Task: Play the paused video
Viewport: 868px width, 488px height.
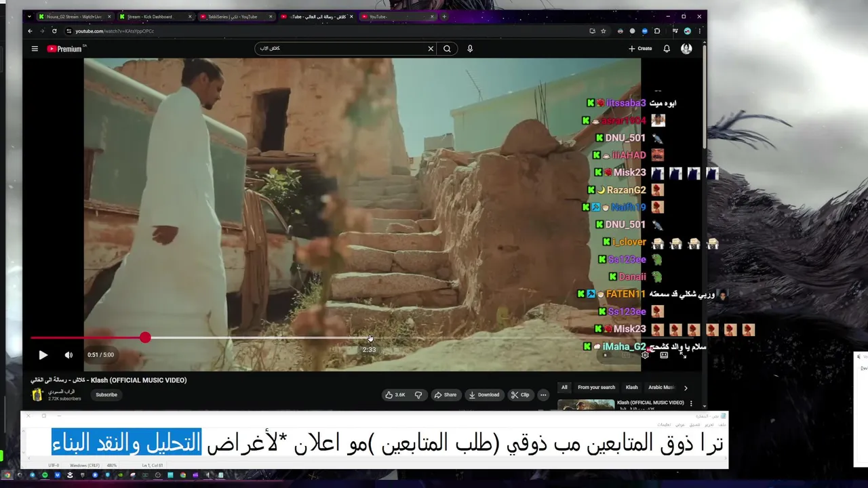Action: pos(43,355)
